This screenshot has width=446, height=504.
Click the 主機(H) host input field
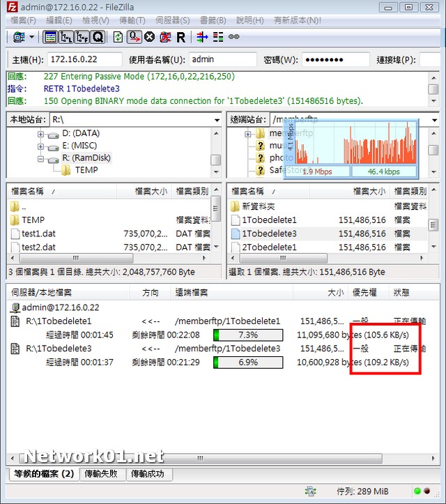coord(85,60)
